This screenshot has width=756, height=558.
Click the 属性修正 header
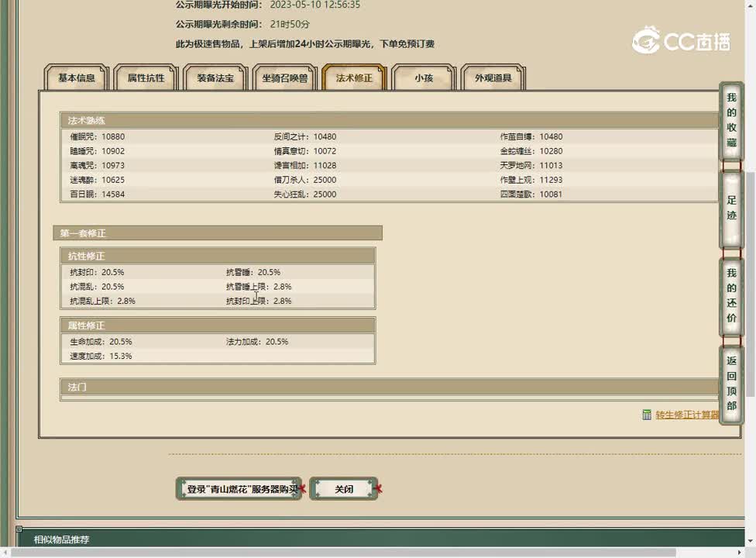(218, 325)
